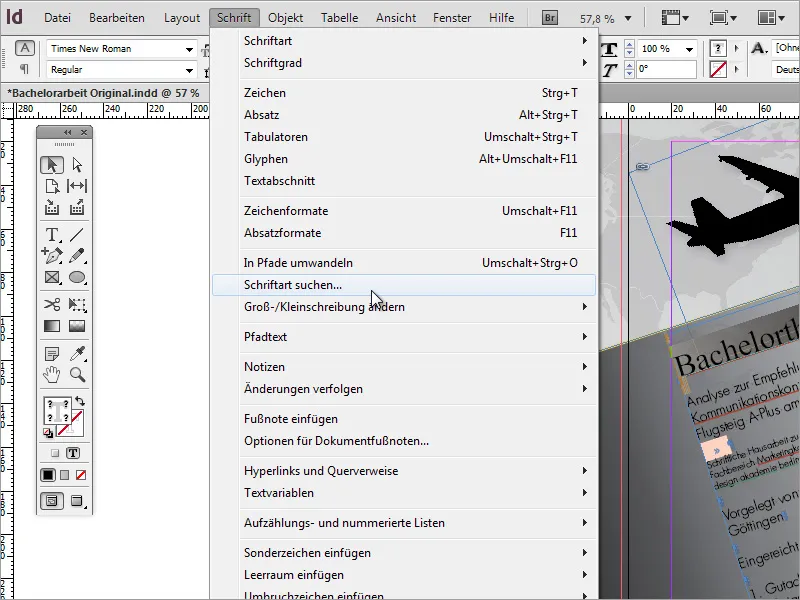Select the Gap tool
This screenshot has height=600, width=800.
[77, 186]
